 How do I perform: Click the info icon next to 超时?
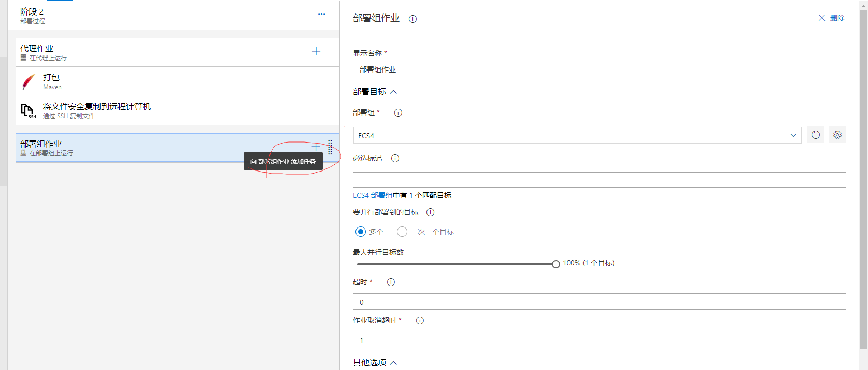(391, 282)
